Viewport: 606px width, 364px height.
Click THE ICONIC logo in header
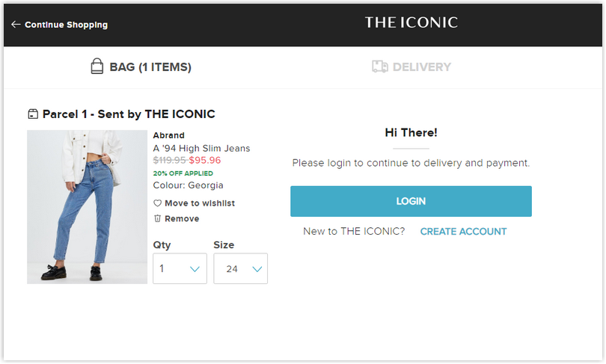(411, 22)
